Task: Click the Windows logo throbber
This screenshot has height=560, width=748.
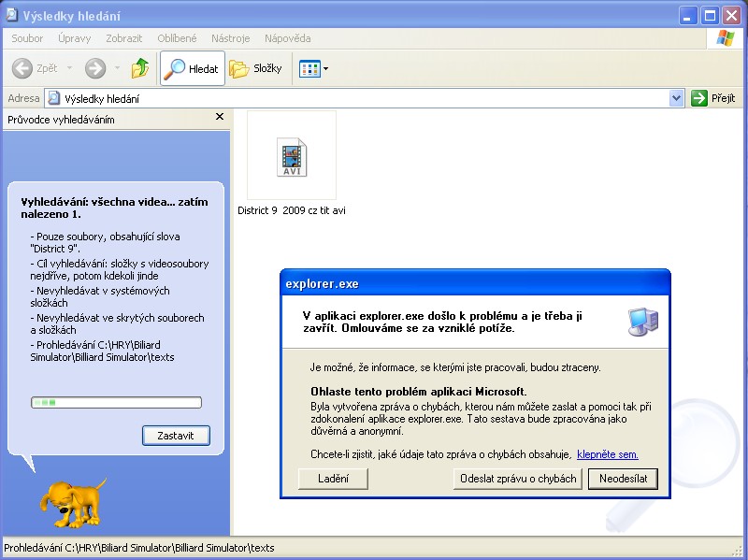Action: tap(726, 38)
